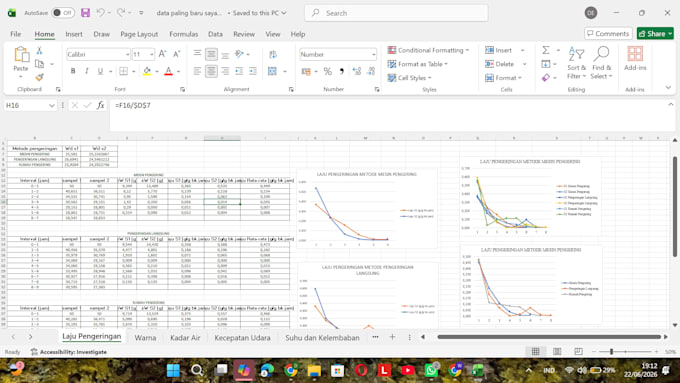This screenshot has width=680, height=383.
Task: Click the Font Color red A icon
Action: tap(169, 71)
